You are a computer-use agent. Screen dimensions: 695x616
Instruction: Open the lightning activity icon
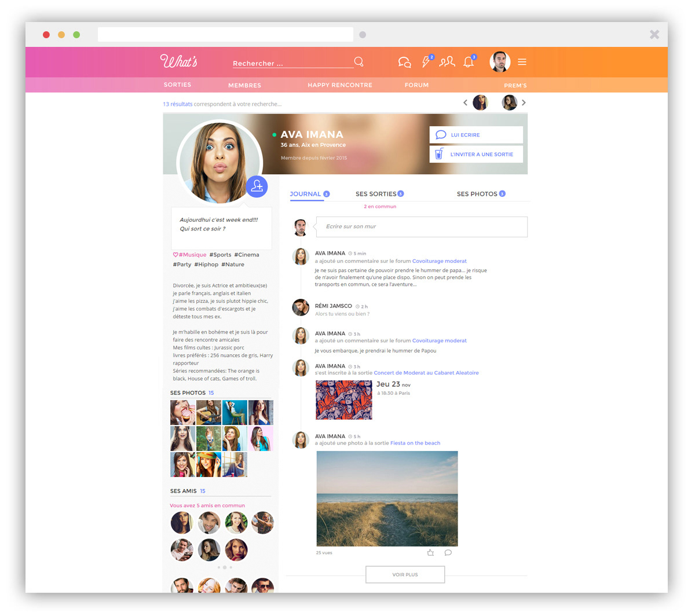426,62
